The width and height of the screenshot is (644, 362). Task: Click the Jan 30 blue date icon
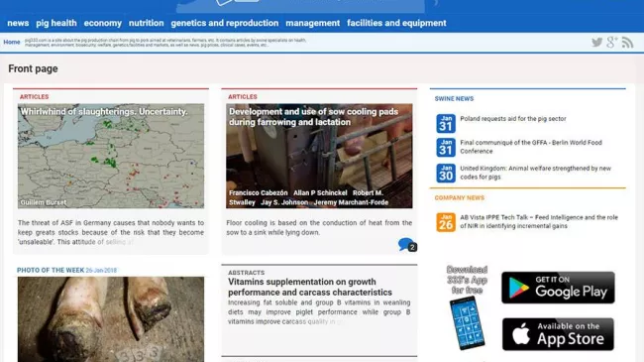[x=446, y=173]
